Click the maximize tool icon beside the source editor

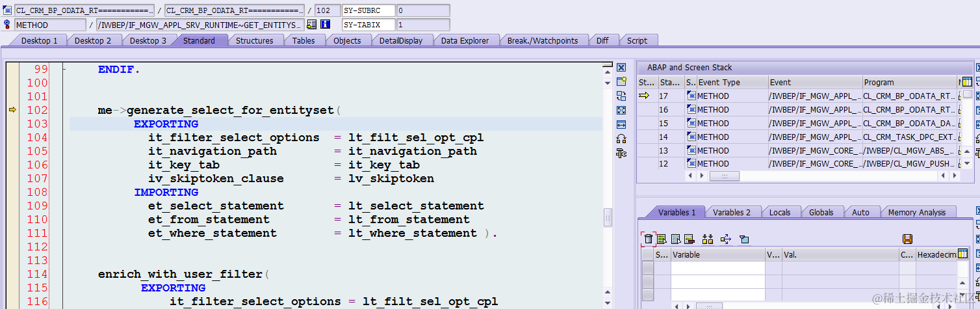tap(621, 110)
